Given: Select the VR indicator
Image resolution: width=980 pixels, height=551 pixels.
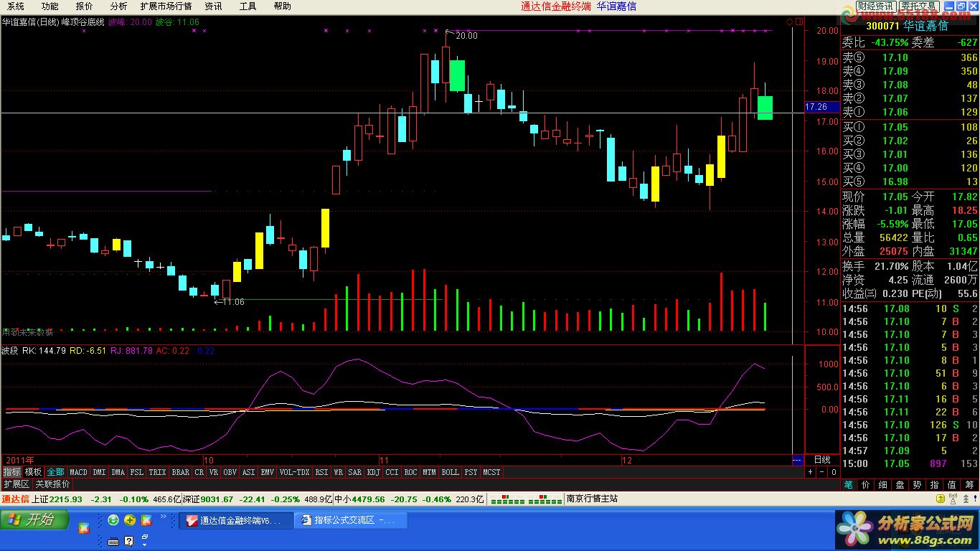Looking at the screenshot, I should coord(214,472).
